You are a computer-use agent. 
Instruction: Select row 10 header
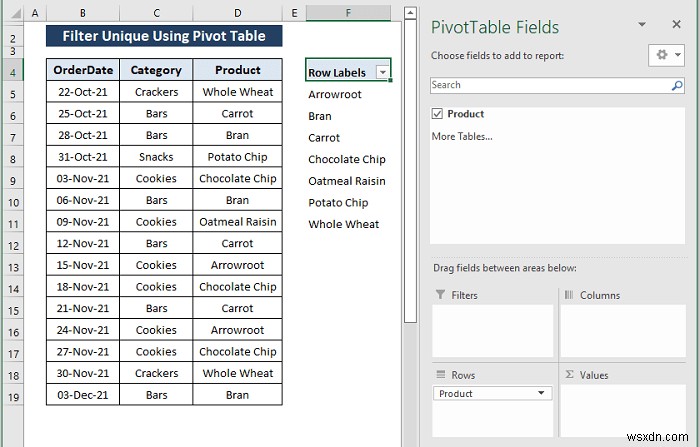pyautogui.click(x=13, y=202)
